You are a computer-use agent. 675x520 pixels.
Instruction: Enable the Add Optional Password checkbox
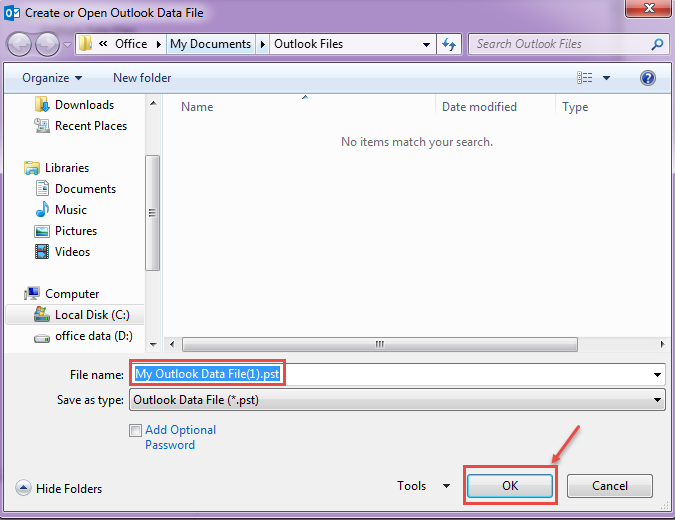pos(135,430)
